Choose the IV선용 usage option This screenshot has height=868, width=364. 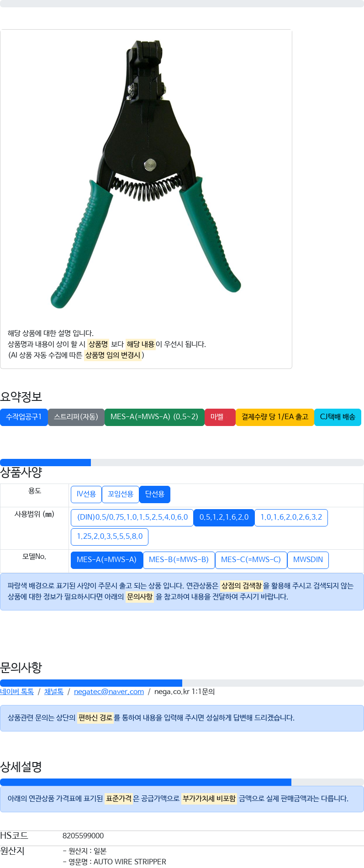point(86,494)
